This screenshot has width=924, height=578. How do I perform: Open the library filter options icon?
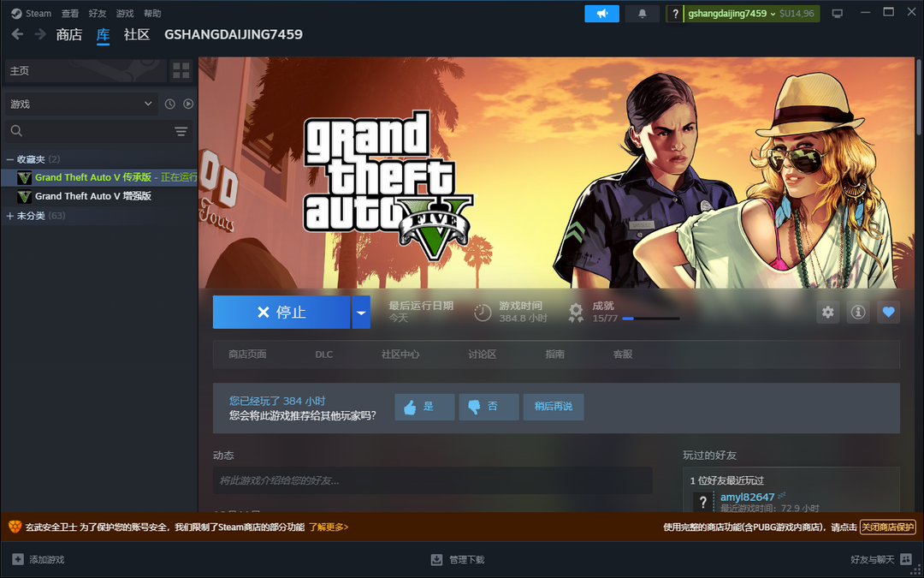point(181,131)
